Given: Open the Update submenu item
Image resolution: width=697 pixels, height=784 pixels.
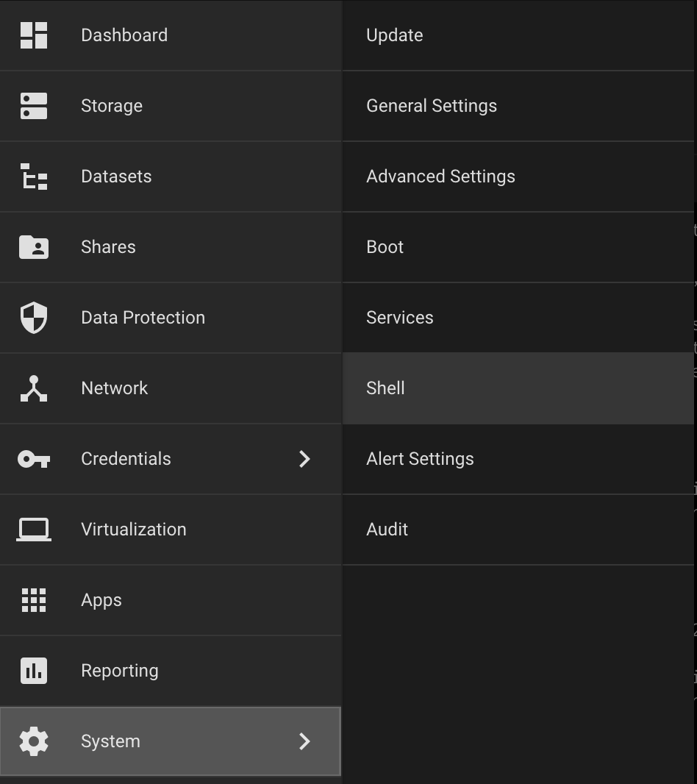Looking at the screenshot, I should (x=395, y=35).
